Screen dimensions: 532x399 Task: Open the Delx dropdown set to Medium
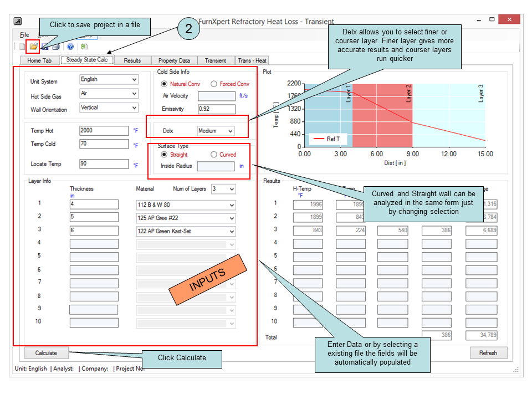coord(216,131)
